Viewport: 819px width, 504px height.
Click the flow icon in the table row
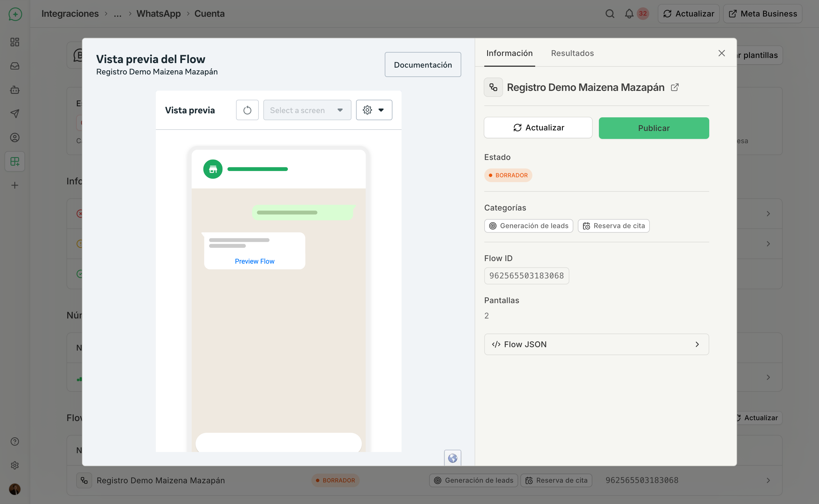click(84, 480)
